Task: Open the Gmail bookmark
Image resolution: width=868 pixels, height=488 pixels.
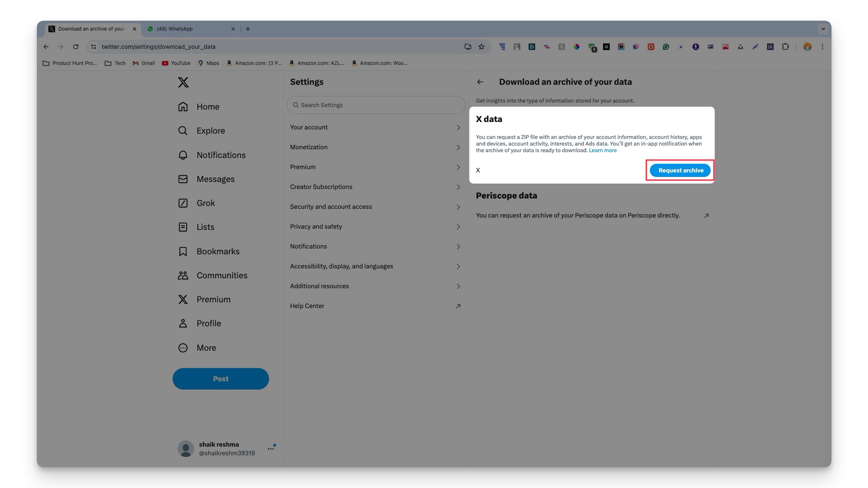Action: point(144,63)
